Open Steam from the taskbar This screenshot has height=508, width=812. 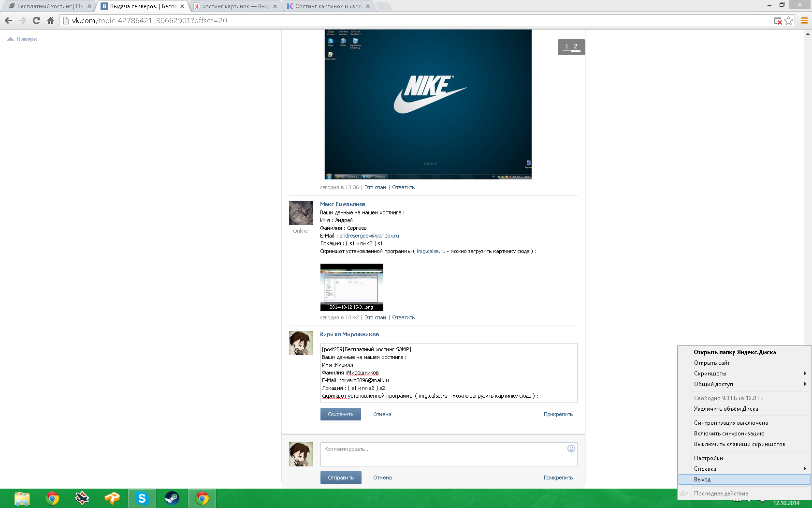(172, 498)
